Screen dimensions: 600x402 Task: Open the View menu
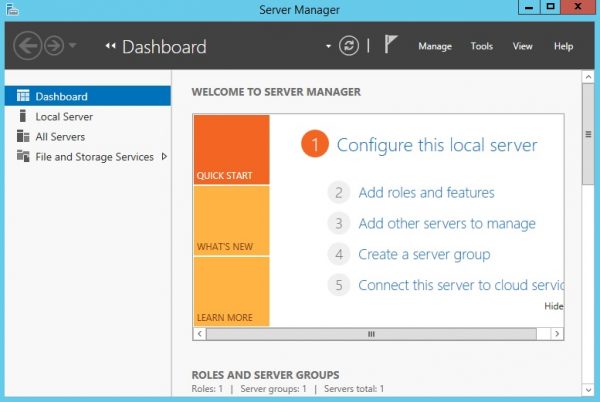tap(522, 46)
